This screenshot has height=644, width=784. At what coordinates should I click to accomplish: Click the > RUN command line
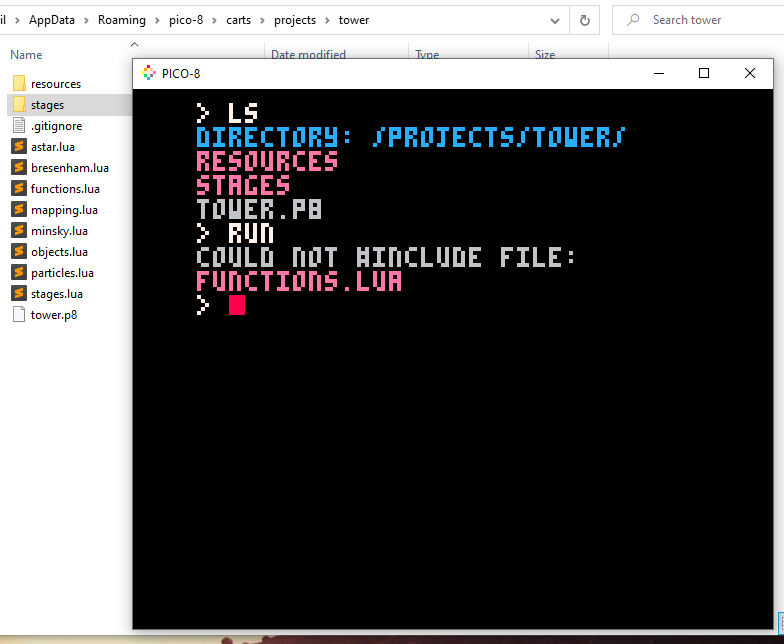[x=235, y=233]
